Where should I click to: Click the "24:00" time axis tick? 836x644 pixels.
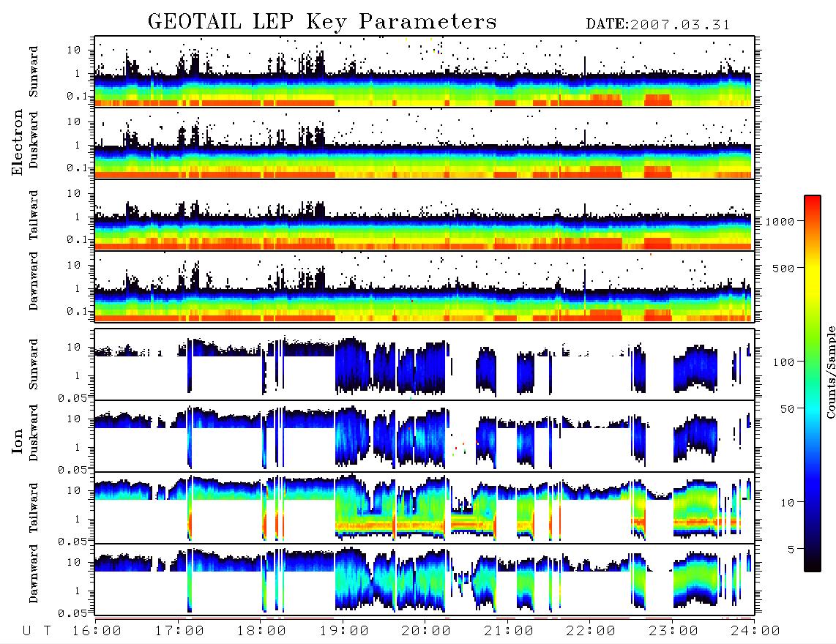click(755, 631)
